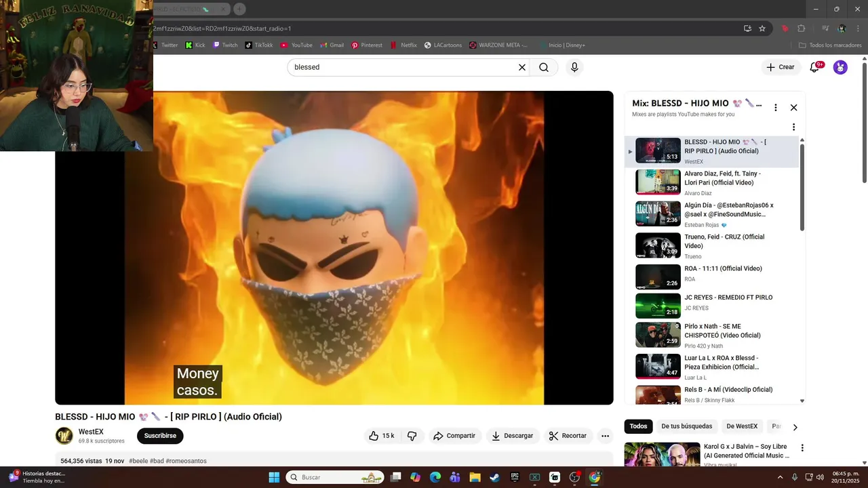Screen dimensions: 868x488
Task: Clear the YouTube search text with the X
Action: point(522,67)
